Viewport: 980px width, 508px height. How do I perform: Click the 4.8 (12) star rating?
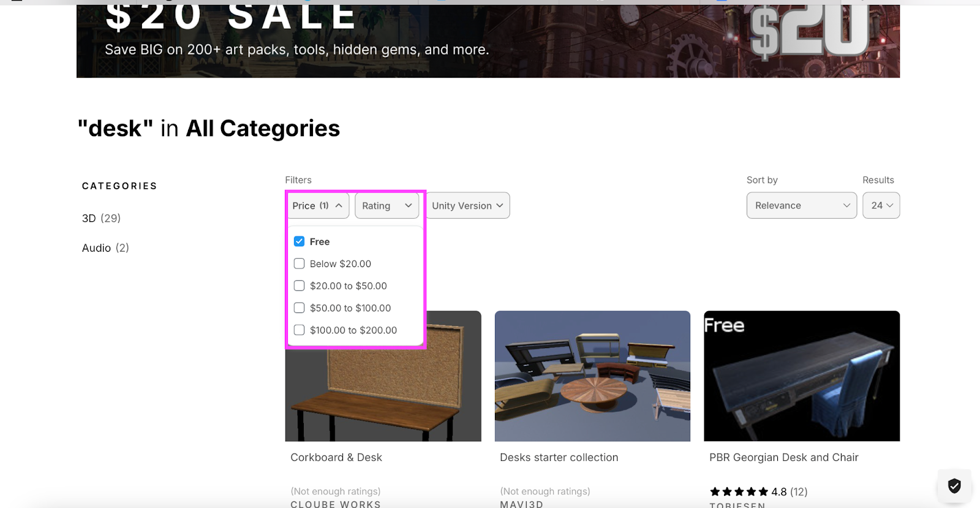(758, 491)
